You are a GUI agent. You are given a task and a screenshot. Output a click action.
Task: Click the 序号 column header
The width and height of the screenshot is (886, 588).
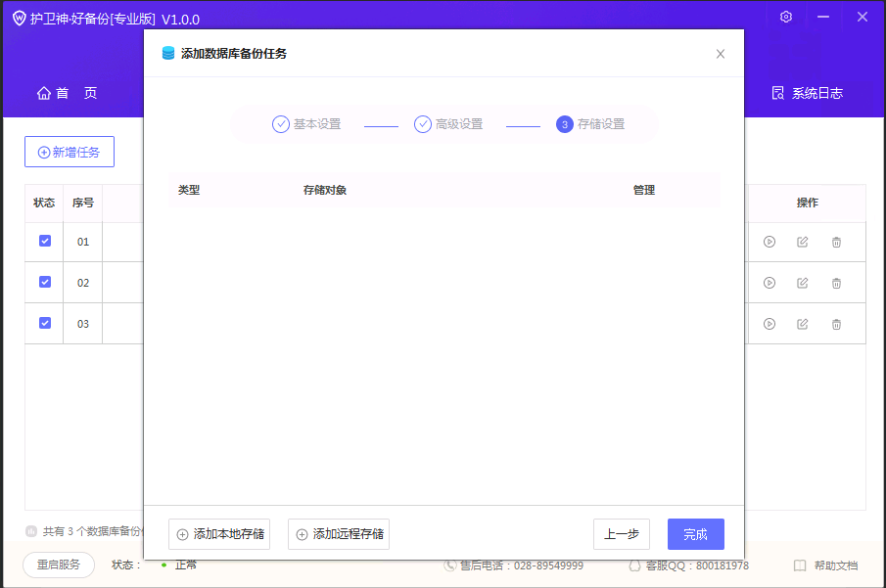point(82,203)
